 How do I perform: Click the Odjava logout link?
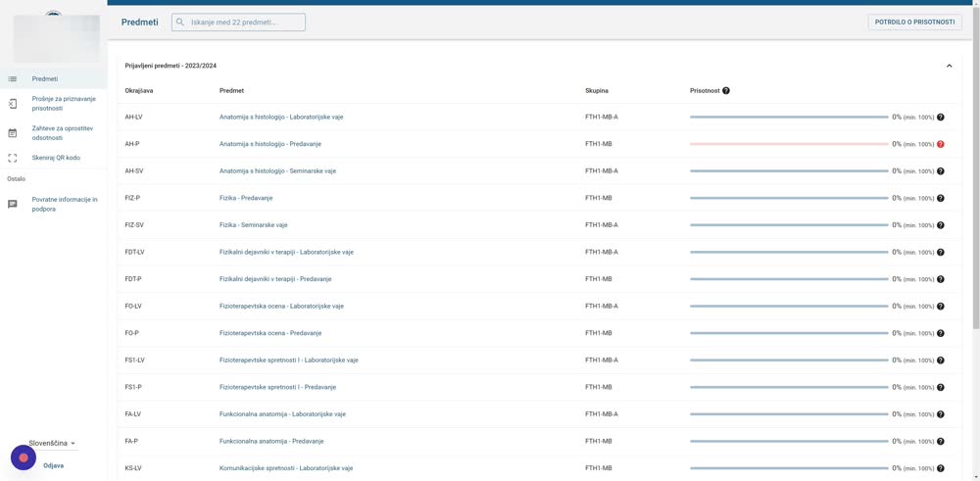point(53,465)
